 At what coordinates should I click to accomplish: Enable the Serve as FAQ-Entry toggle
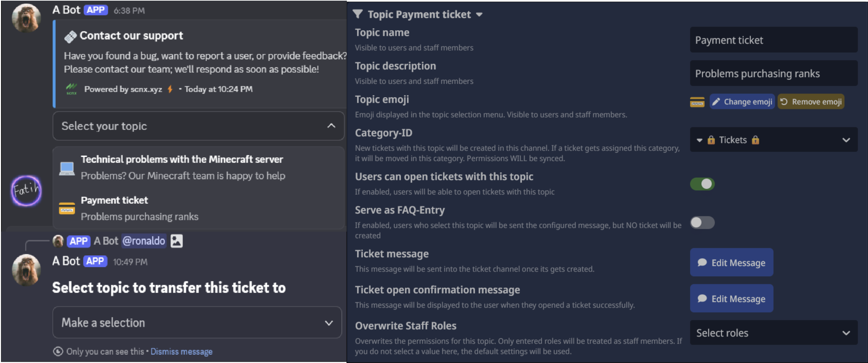(702, 223)
